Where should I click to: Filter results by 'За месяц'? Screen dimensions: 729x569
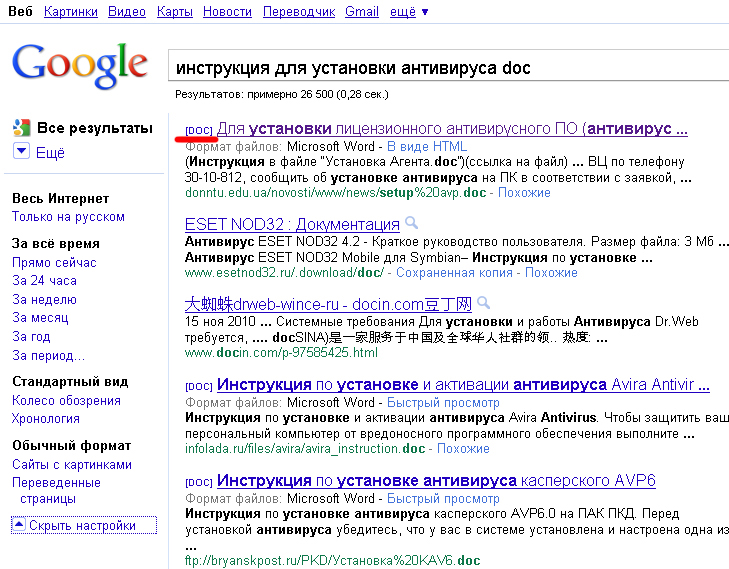(40, 318)
